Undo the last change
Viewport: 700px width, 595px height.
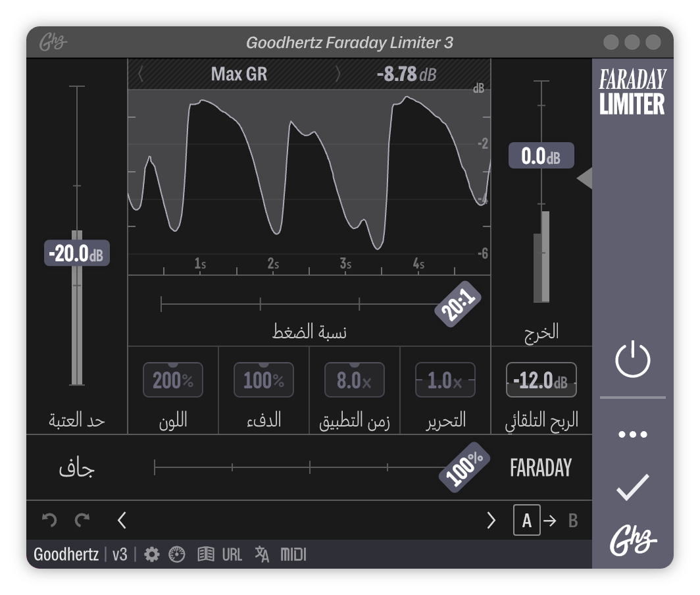coord(49,520)
